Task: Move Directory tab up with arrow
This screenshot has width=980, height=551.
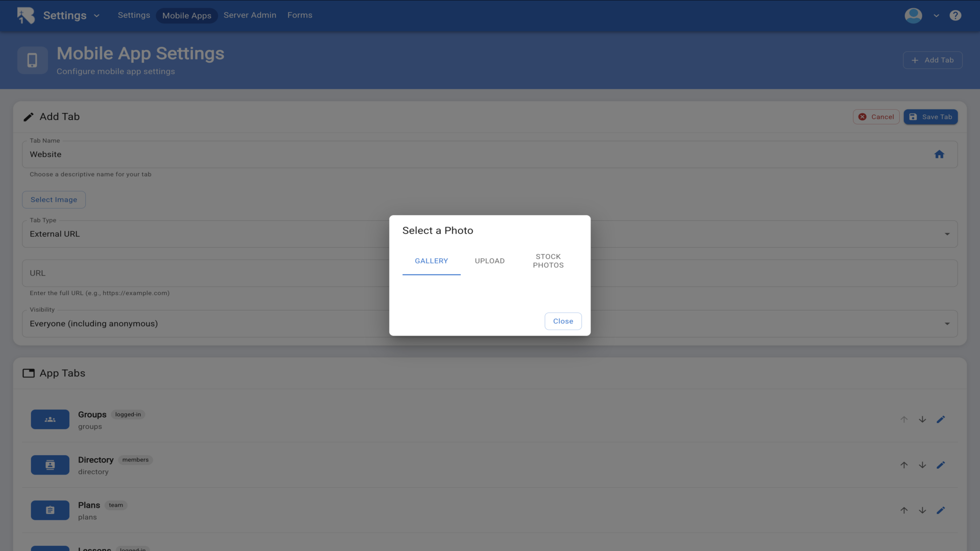Action: pyautogui.click(x=904, y=465)
